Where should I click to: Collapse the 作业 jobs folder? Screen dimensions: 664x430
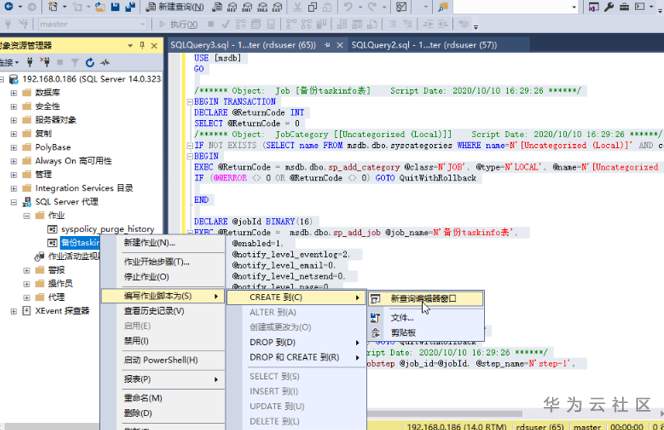tap(27, 216)
